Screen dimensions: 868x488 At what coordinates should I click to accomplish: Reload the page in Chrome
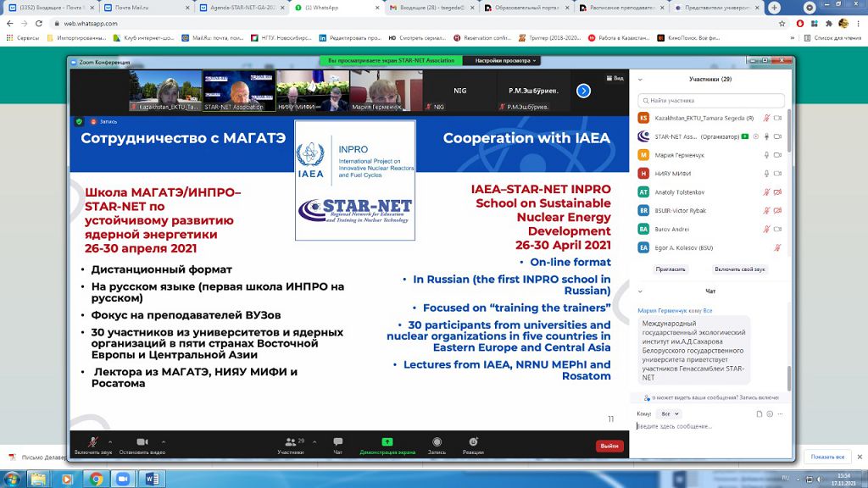pyautogui.click(x=39, y=24)
